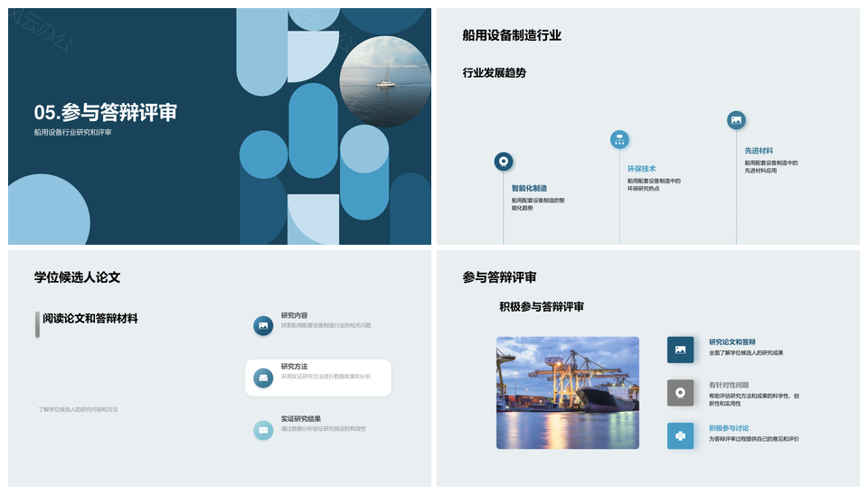Click the 船用设备制造行业 slide title
Screen dimensions: 868x495
[512, 35]
